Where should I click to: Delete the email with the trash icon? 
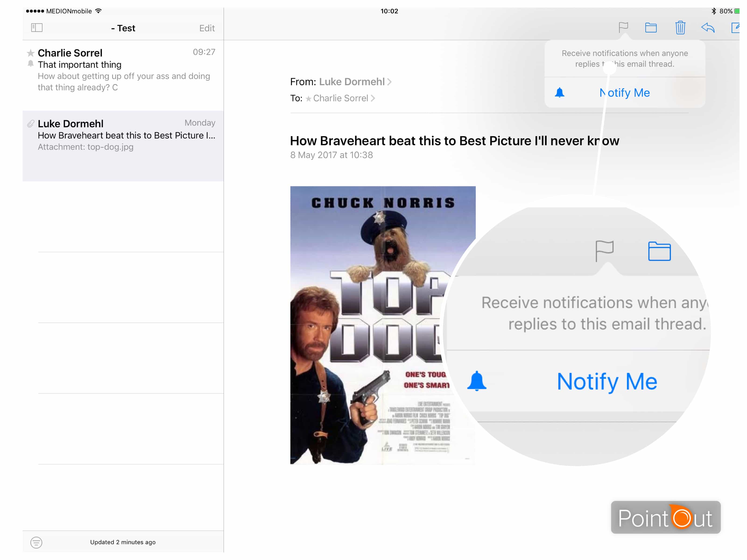pyautogui.click(x=680, y=28)
